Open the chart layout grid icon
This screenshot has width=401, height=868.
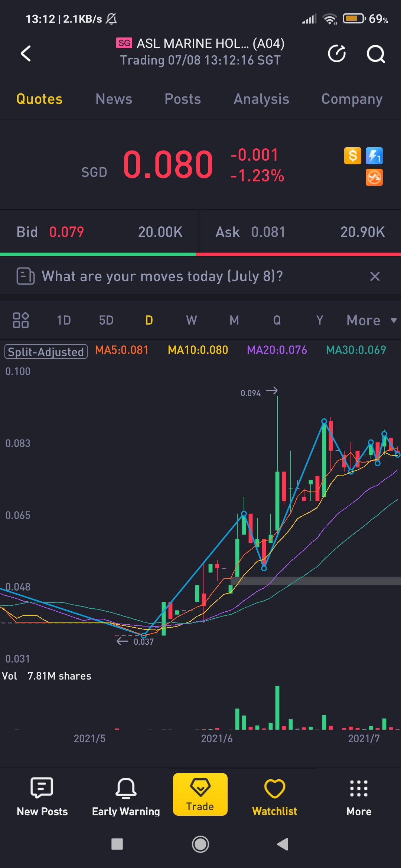point(21,320)
